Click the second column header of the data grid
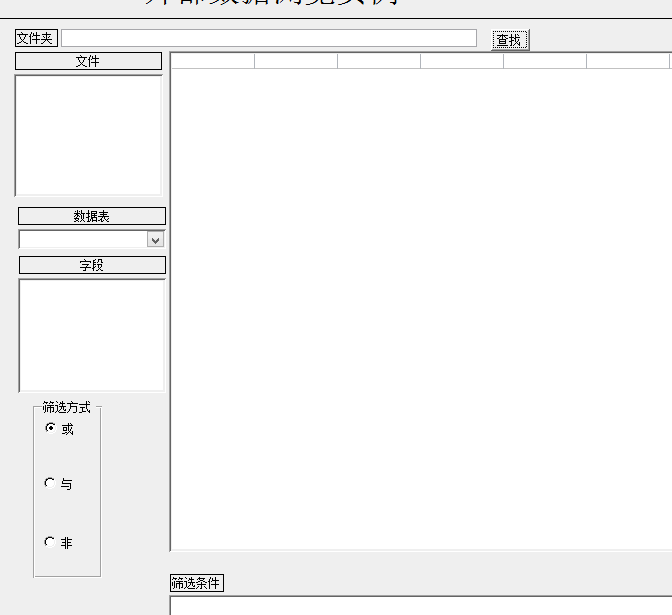Viewport: 672px width, 615px height. (x=296, y=61)
